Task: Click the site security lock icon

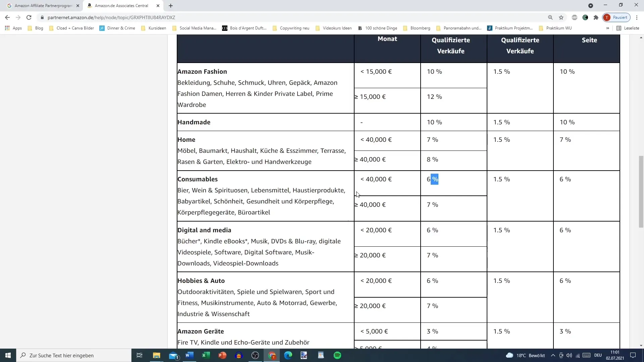Action: pyautogui.click(x=42, y=17)
